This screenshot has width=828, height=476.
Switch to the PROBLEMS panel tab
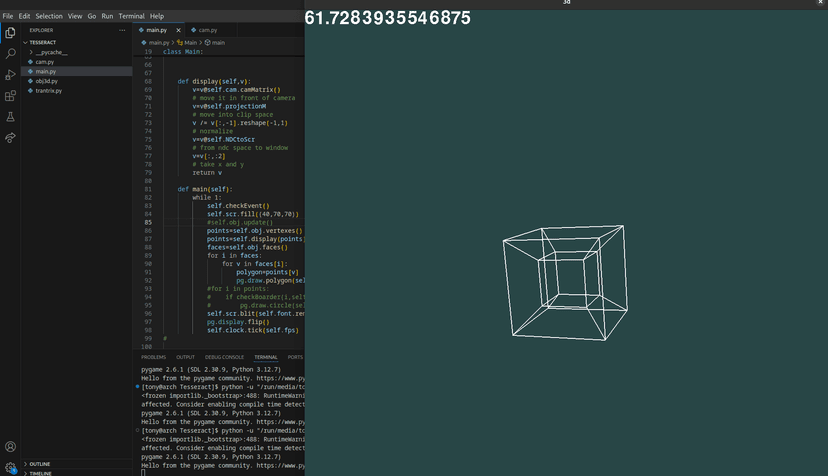point(153,357)
